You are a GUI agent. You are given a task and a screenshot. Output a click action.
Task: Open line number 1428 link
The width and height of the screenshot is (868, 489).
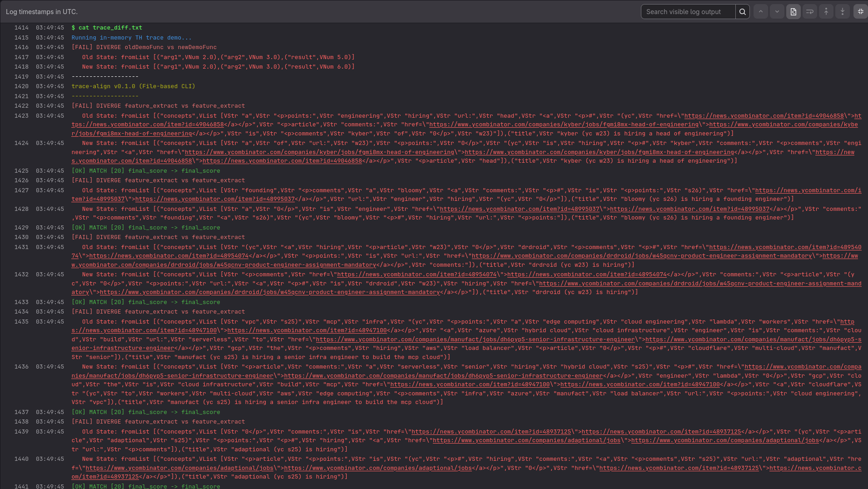click(x=21, y=209)
